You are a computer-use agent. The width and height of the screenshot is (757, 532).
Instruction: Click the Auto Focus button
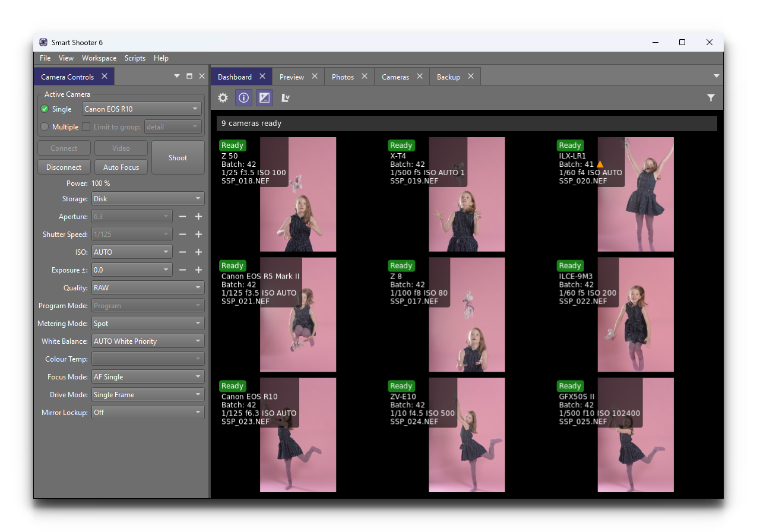(121, 167)
